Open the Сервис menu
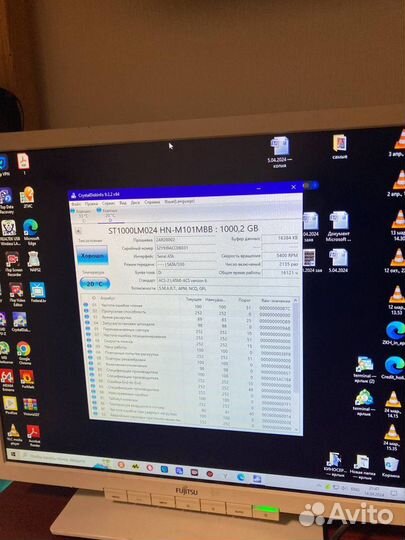This screenshot has width=405, height=540. coord(108,203)
